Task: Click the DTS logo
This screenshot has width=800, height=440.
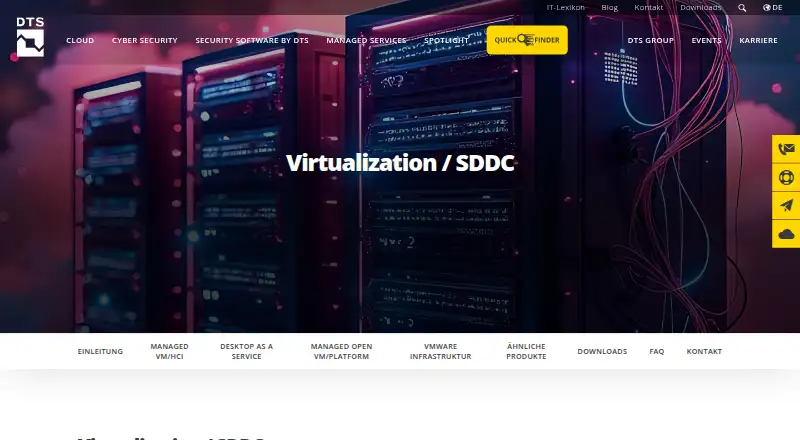Action: (30, 37)
